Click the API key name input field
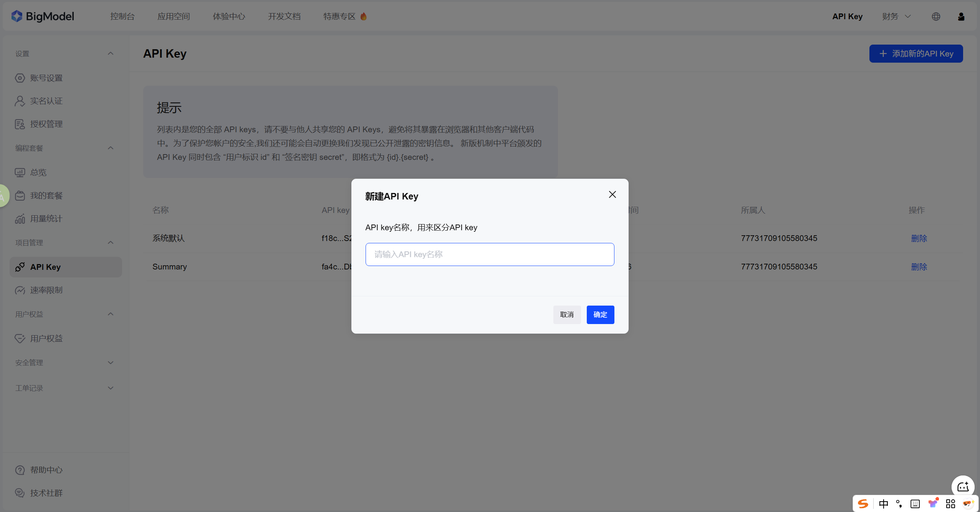 (490, 254)
